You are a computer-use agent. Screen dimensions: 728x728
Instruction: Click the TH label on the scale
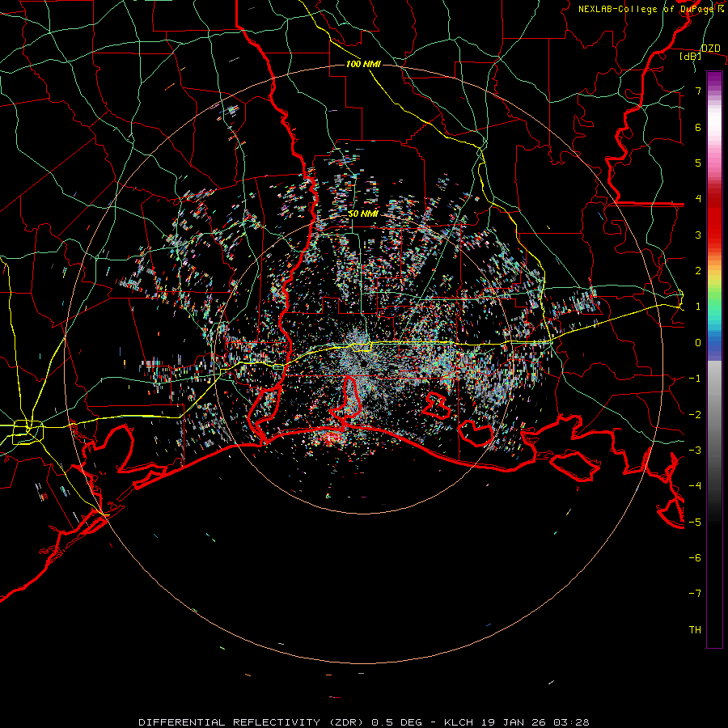point(695,630)
